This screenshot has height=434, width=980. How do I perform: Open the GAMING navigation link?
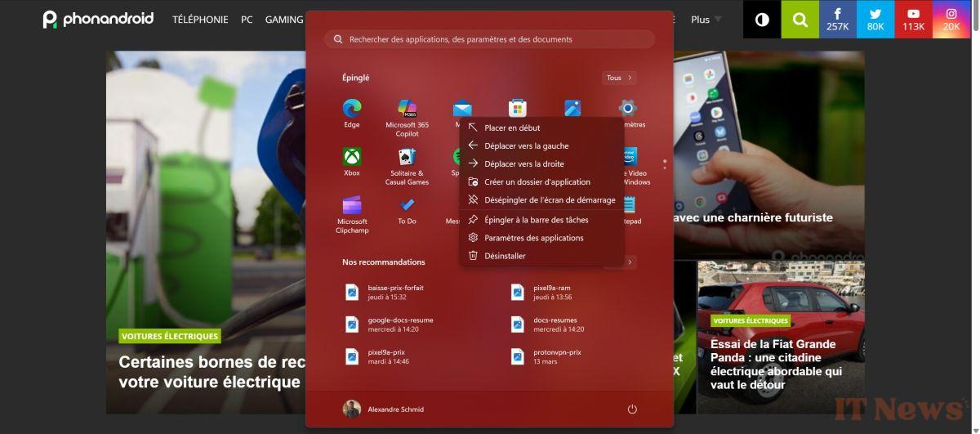coord(284,19)
